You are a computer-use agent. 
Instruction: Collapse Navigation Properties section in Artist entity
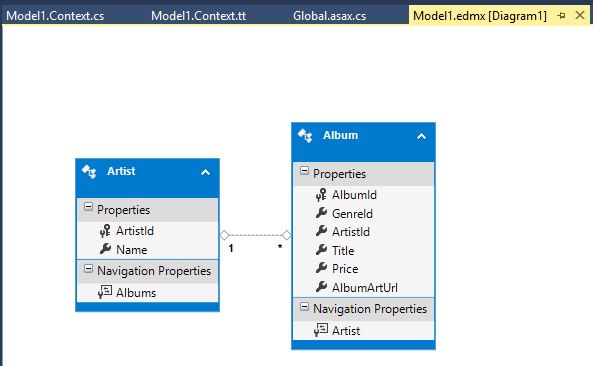(x=88, y=269)
